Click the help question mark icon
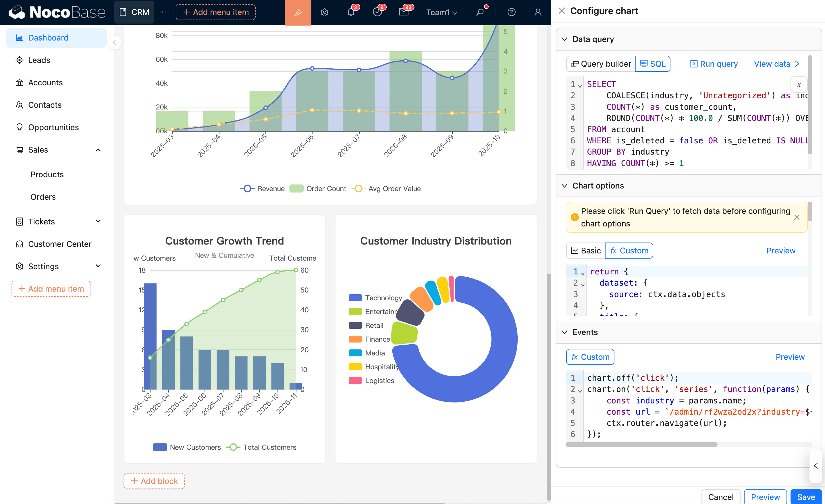This screenshot has width=825, height=504. tap(511, 12)
